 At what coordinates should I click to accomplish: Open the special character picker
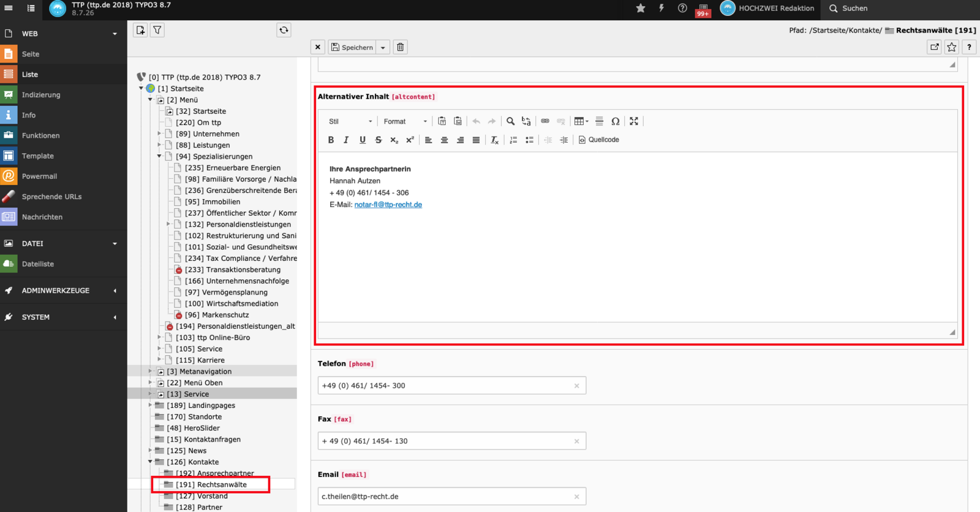tap(615, 121)
